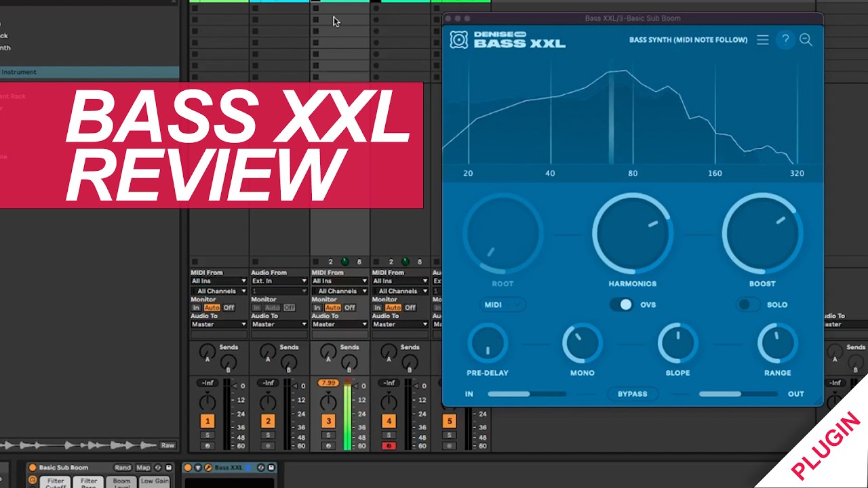Image resolution: width=868 pixels, height=488 pixels.
Task: Click hot-swap icon on Basic Sub Boom rack
Action: (x=158, y=468)
